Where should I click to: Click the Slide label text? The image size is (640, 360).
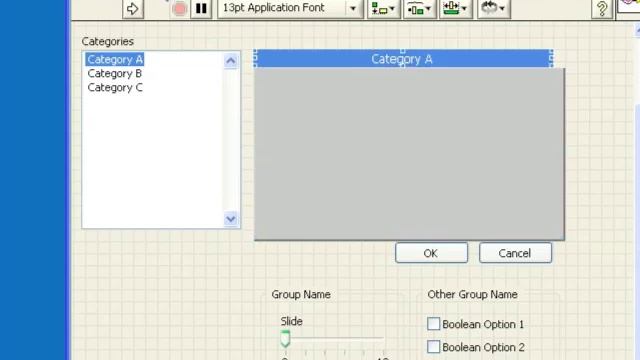click(x=291, y=322)
